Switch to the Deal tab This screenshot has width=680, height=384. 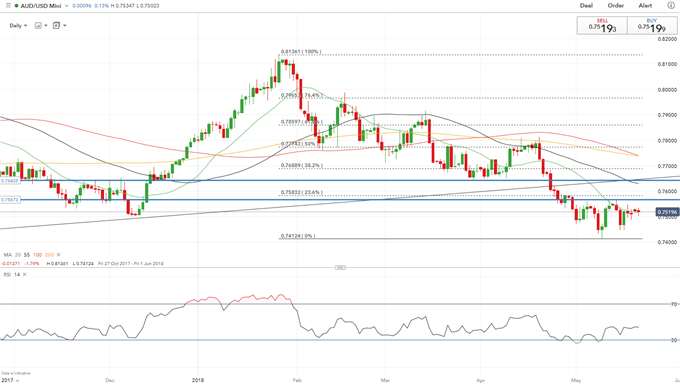[586, 6]
